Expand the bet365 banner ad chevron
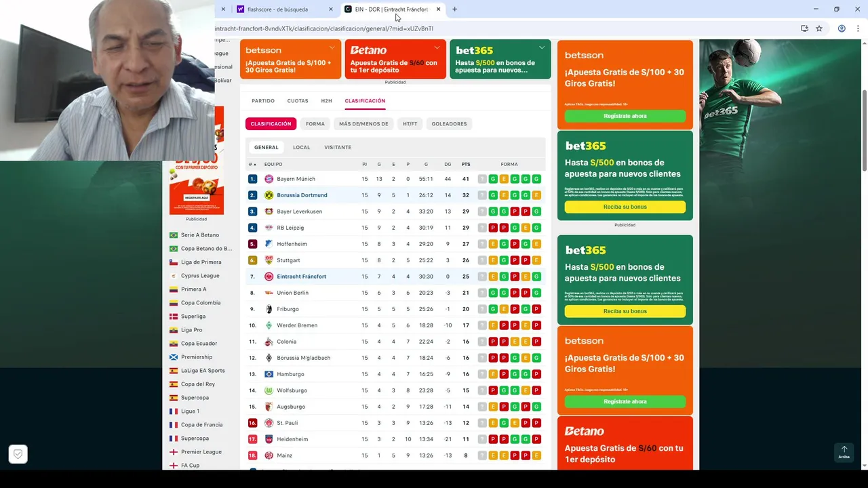 pos(542,48)
